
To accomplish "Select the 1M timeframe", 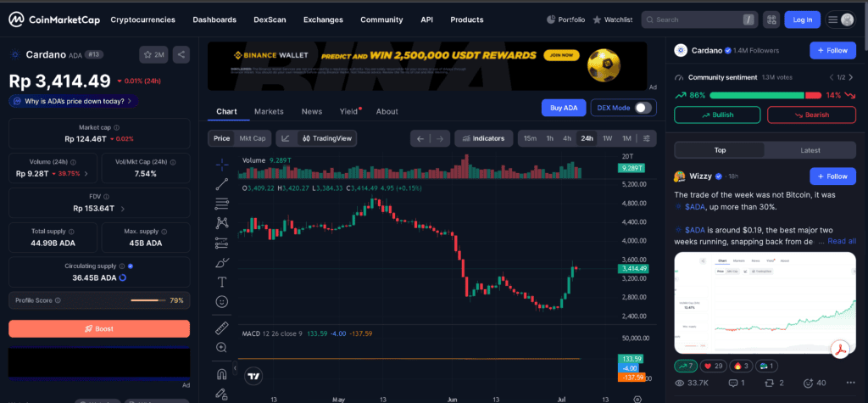I will [626, 138].
